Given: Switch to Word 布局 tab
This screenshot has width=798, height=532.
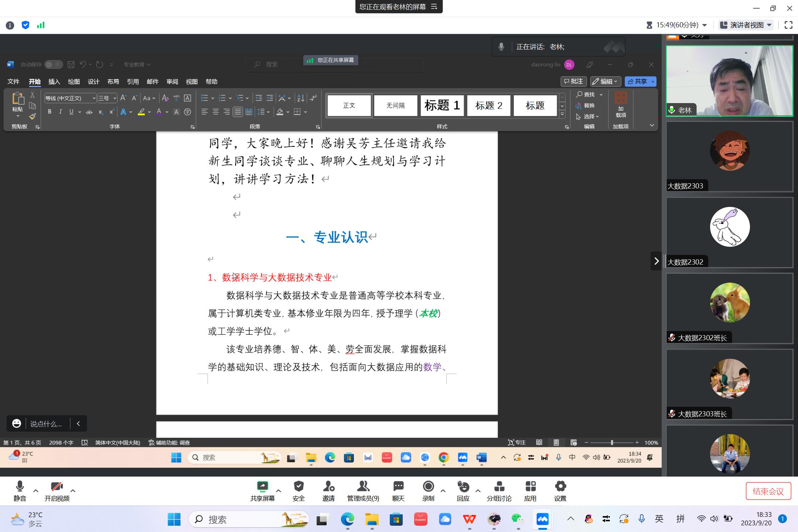Looking at the screenshot, I should [113, 82].
